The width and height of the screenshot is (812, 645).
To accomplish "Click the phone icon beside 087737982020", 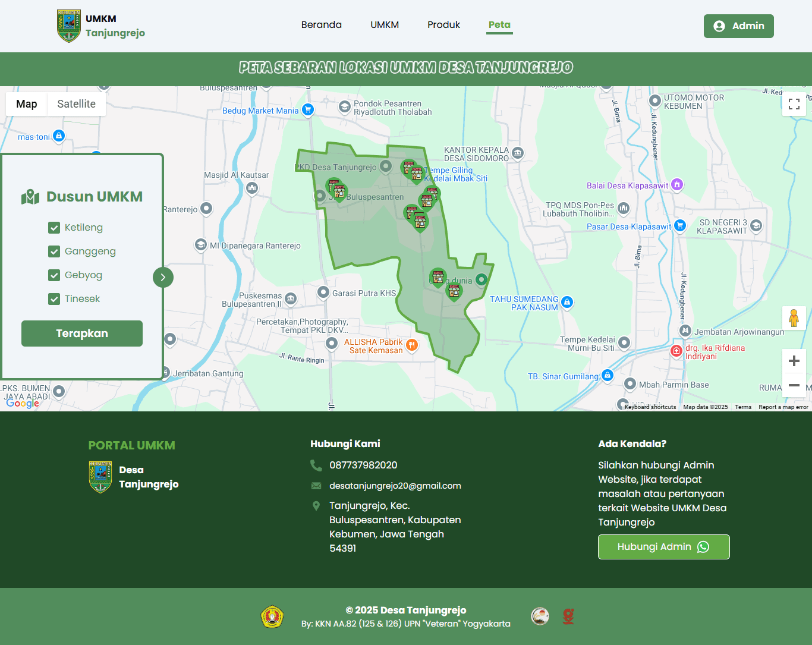I will click(x=316, y=465).
